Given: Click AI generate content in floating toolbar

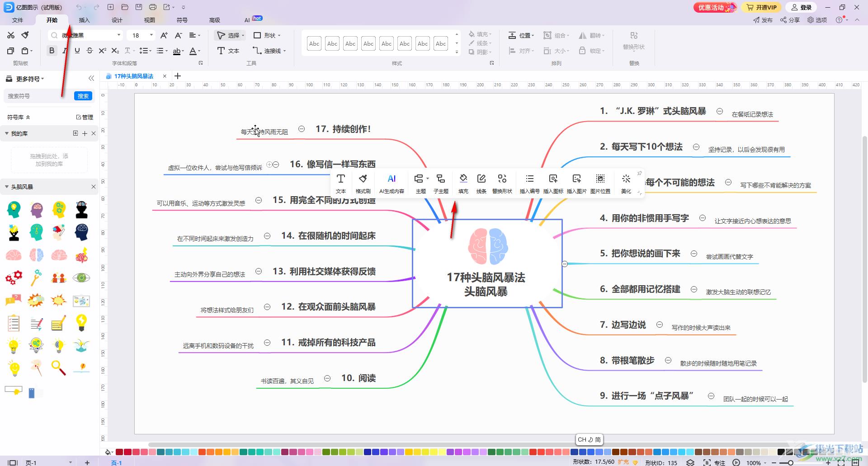Looking at the screenshot, I should point(392,184).
